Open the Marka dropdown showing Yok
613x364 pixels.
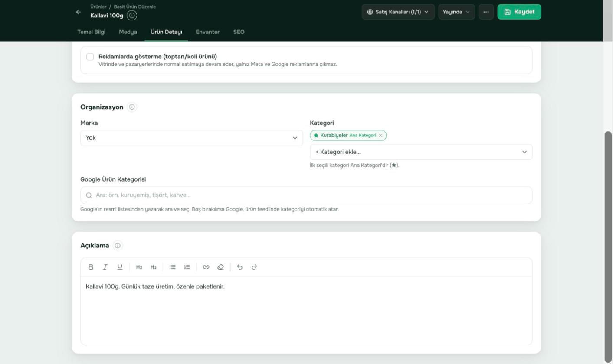click(x=192, y=138)
